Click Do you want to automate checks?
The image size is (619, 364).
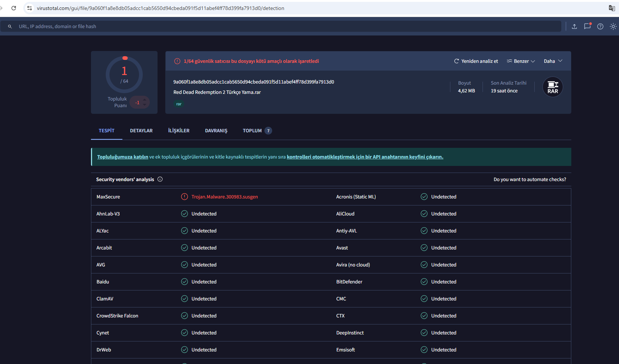(530, 179)
